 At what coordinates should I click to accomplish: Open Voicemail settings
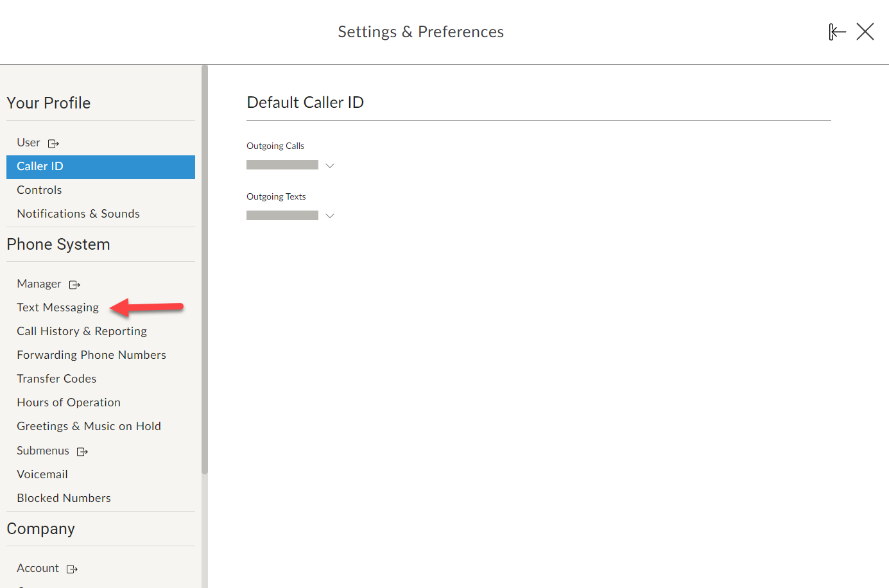tap(42, 474)
